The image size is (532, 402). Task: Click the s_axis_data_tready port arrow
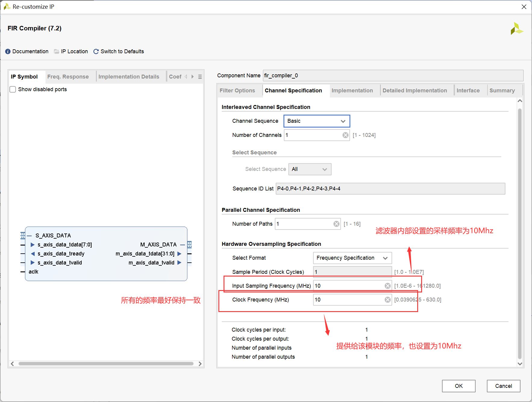click(x=33, y=254)
